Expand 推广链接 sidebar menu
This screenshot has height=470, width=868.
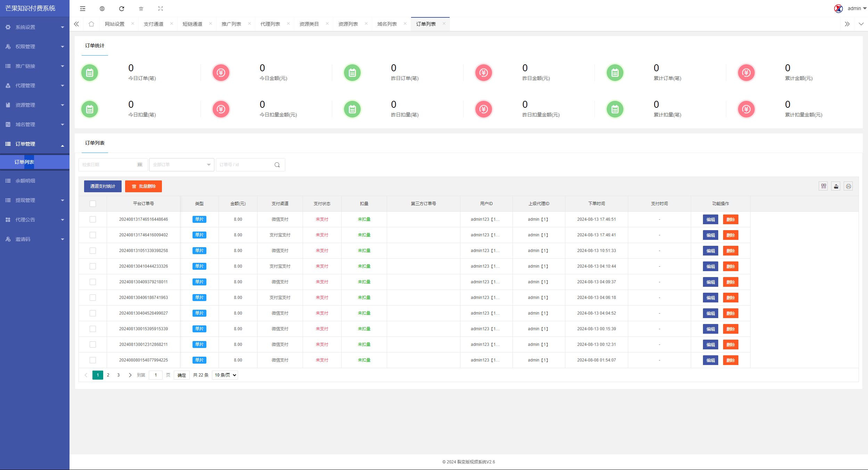35,66
